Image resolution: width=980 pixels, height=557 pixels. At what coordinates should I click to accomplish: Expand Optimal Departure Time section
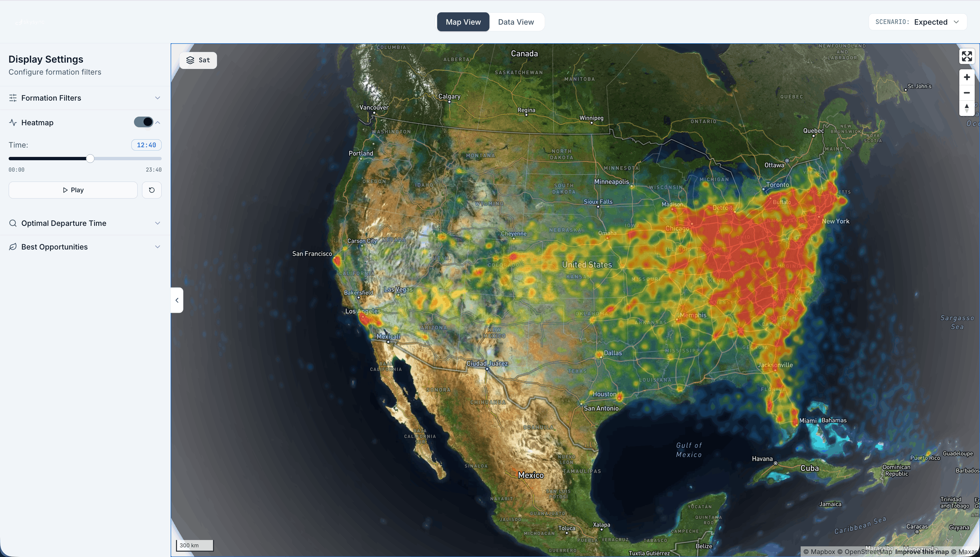[x=157, y=223]
